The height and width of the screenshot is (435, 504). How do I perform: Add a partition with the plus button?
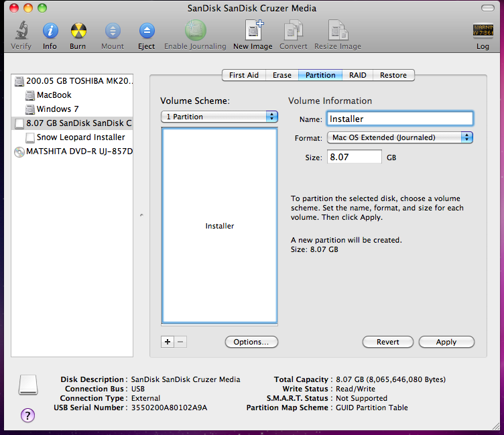[x=168, y=342]
